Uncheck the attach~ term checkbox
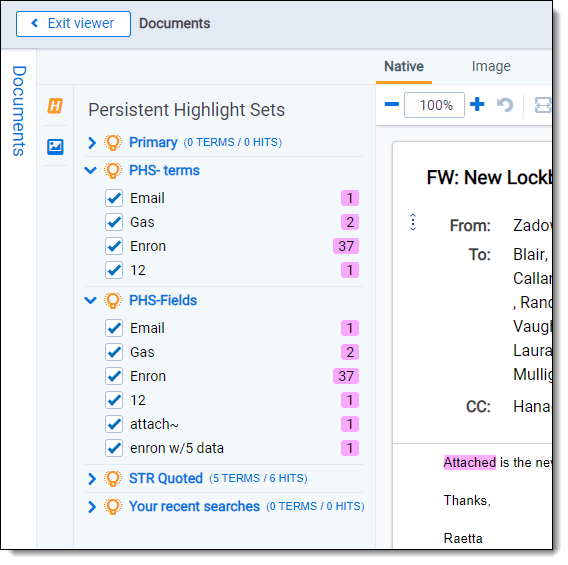The width and height of the screenshot is (568, 565). click(x=114, y=424)
